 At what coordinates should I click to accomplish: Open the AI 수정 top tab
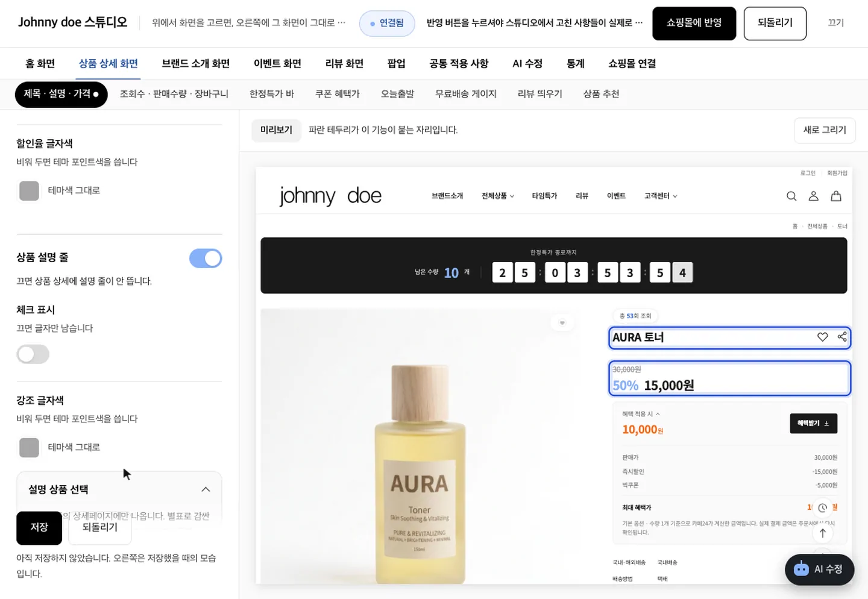click(x=527, y=63)
